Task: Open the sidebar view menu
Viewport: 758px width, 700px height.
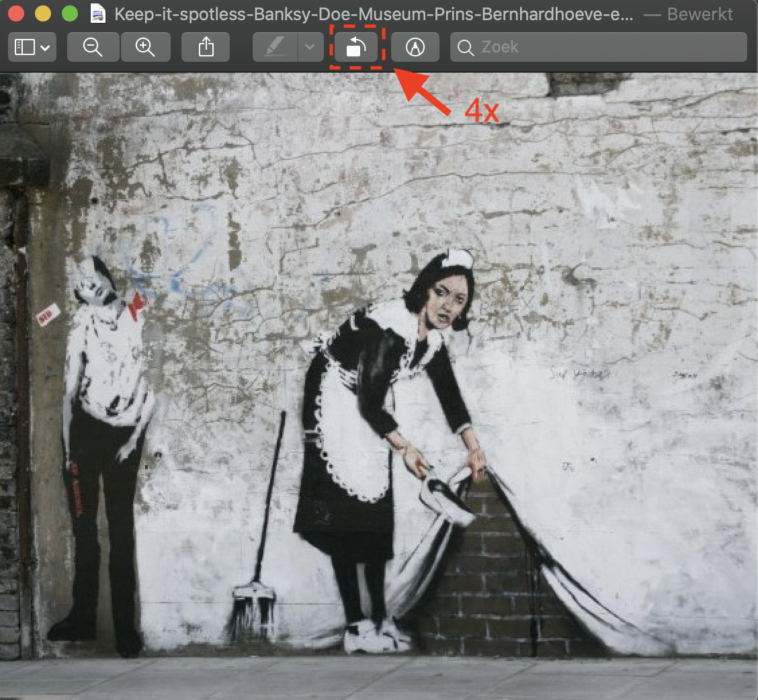Action: click(32, 48)
